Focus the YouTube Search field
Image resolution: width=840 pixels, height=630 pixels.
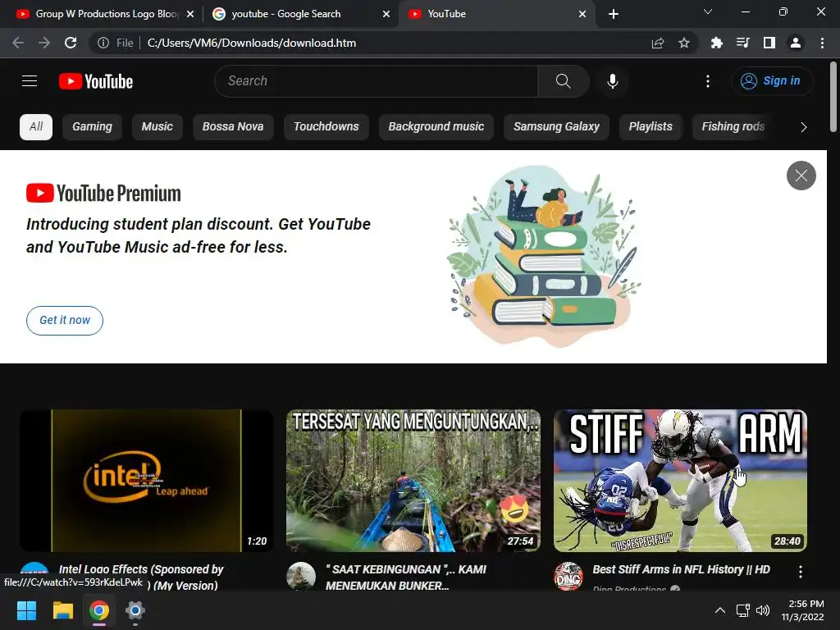tap(376, 81)
